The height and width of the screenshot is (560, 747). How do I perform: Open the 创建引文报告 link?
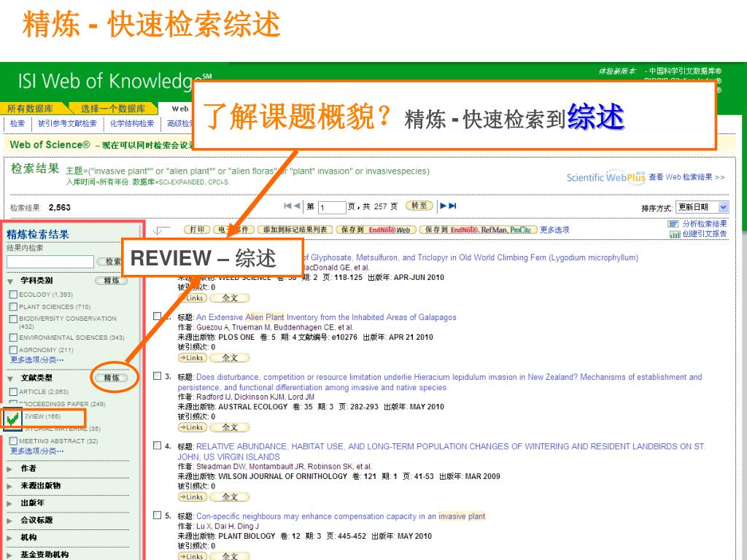tap(705, 234)
